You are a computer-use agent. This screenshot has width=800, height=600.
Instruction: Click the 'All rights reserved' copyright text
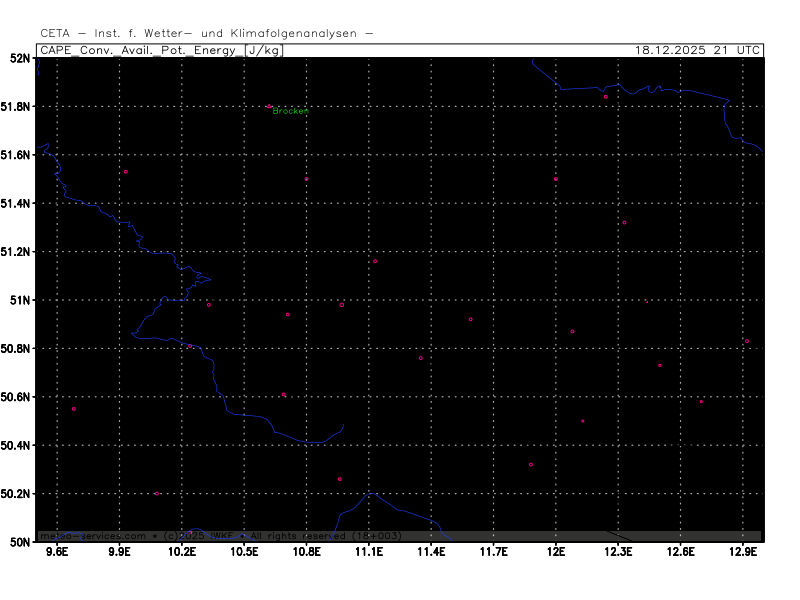[296, 536]
